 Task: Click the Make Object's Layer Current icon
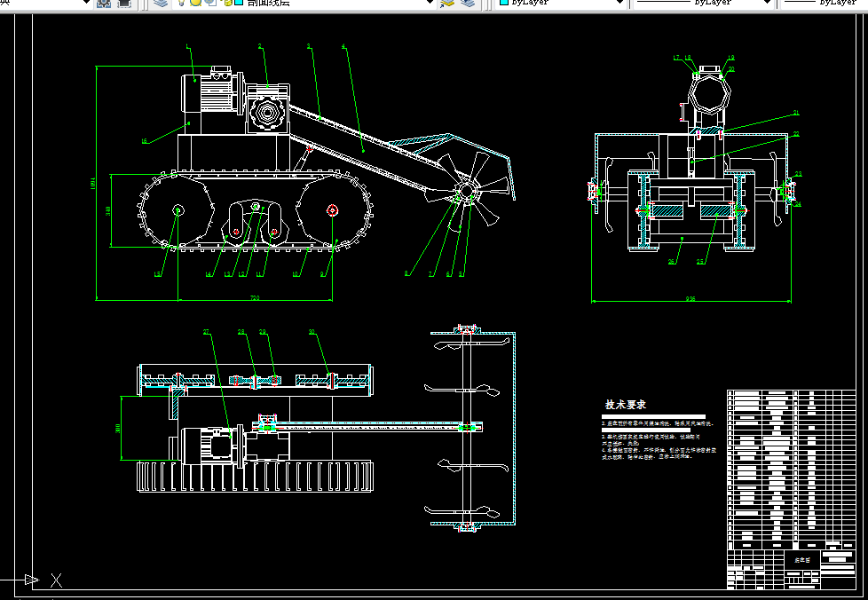tap(446, 3)
